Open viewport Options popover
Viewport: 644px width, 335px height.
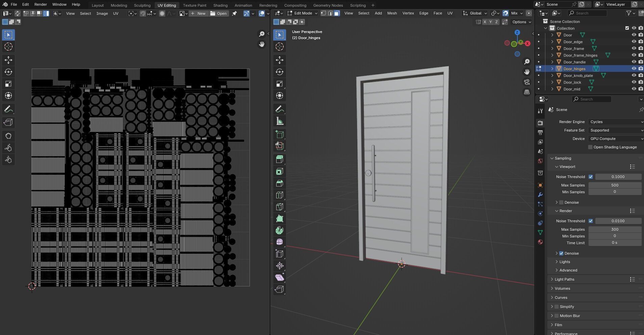(521, 22)
